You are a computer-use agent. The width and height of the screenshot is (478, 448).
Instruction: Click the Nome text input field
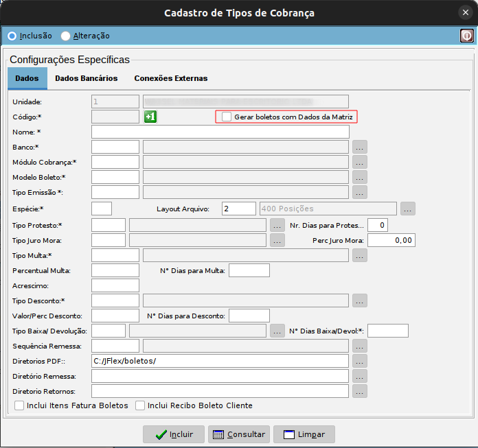tap(220, 132)
